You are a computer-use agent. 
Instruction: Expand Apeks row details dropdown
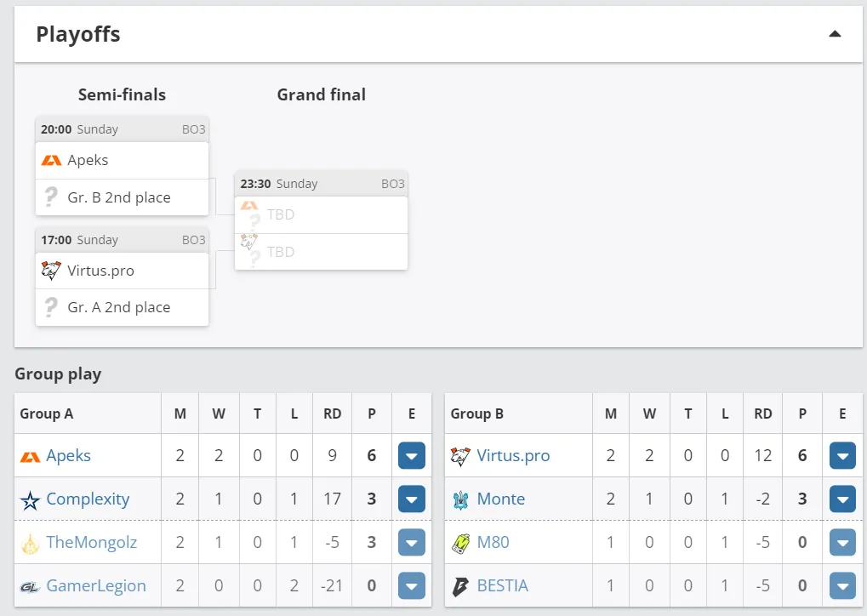(x=412, y=456)
